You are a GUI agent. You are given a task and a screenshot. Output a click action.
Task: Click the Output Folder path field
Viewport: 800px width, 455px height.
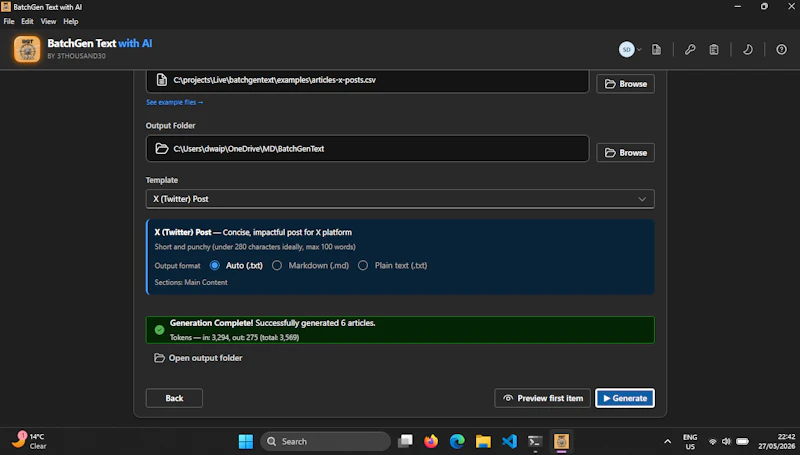point(367,148)
